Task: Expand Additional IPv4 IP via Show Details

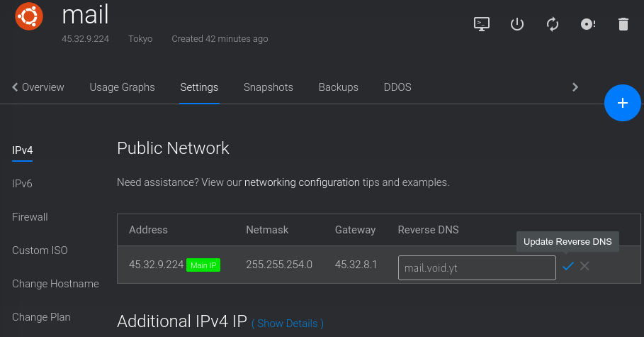Action: tap(287, 324)
